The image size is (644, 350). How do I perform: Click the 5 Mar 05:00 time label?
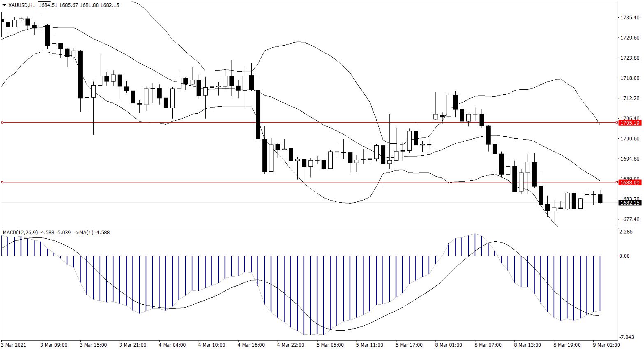[x=330, y=345]
